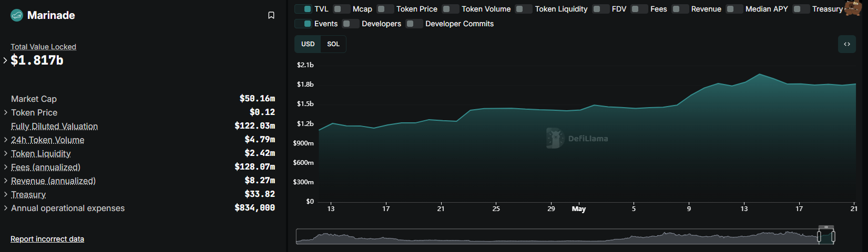Click the May label on the x-axis

[x=579, y=209]
